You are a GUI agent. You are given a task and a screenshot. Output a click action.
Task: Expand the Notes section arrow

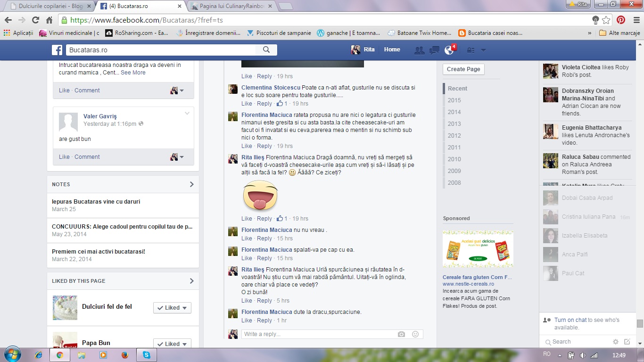[x=191, y=184]
